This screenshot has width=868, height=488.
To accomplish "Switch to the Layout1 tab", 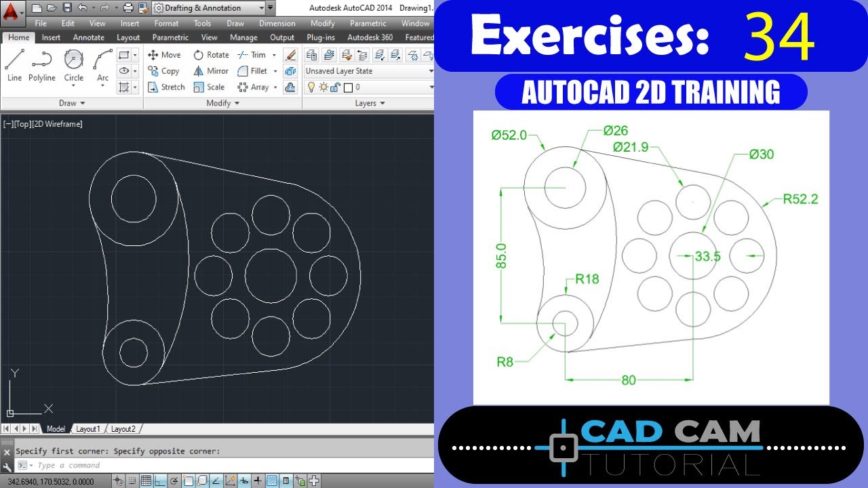I will click(87, 429).
